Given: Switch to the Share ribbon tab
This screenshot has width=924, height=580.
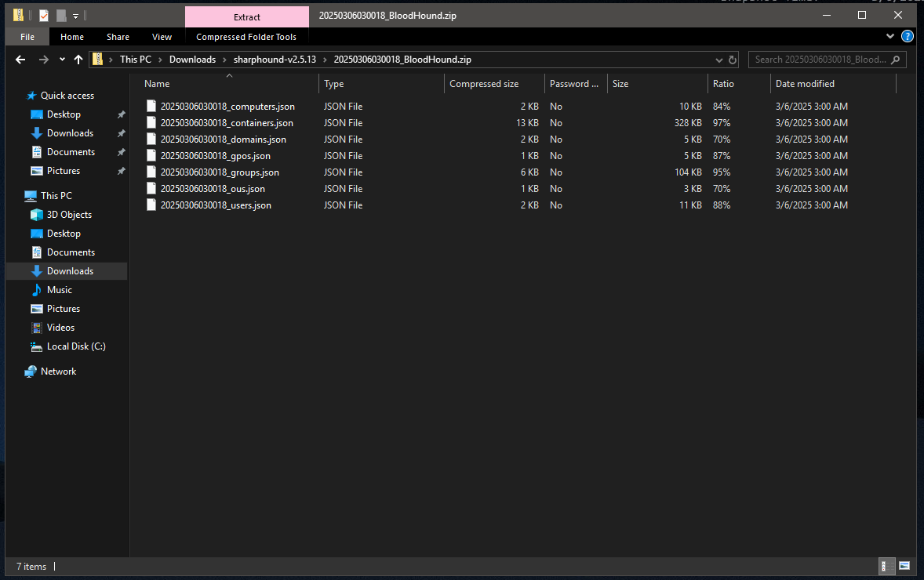Looking at the screenshot, I should pos(118,37).
